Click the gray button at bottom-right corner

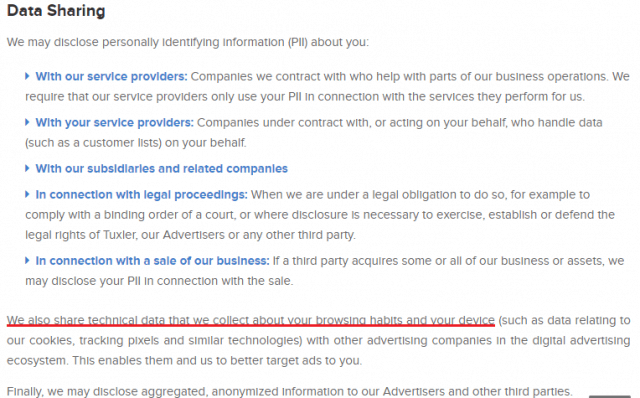[610, 396]
